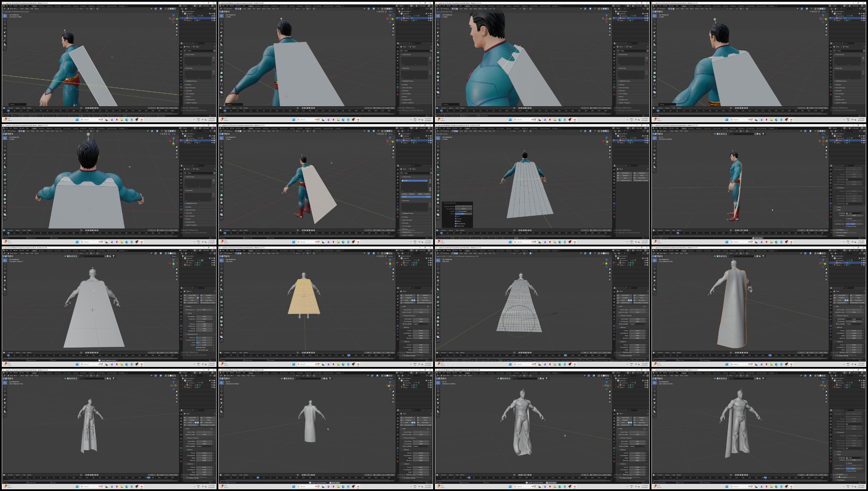Collapse Physical Properties in yellow-grid cape frame
The image size is (868, 491).
pyautogui.click(x=409, y=316)
